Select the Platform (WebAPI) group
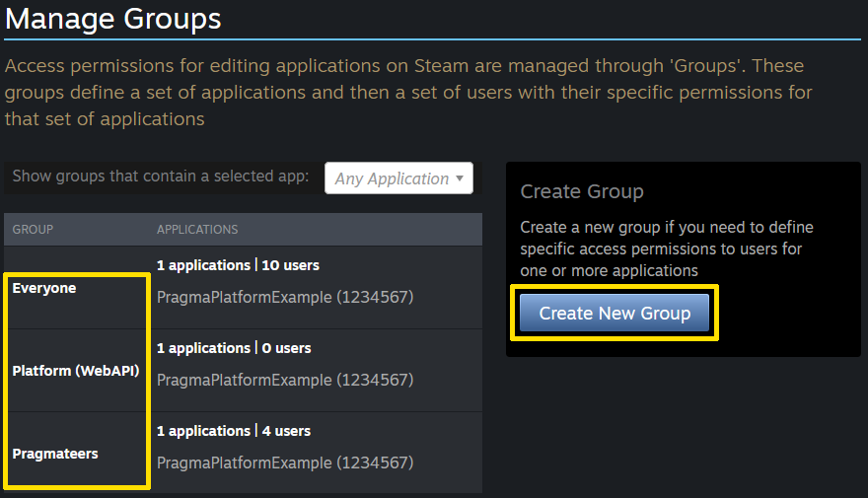Viewport: 868px width, 498px height. (x=76, y=371)
